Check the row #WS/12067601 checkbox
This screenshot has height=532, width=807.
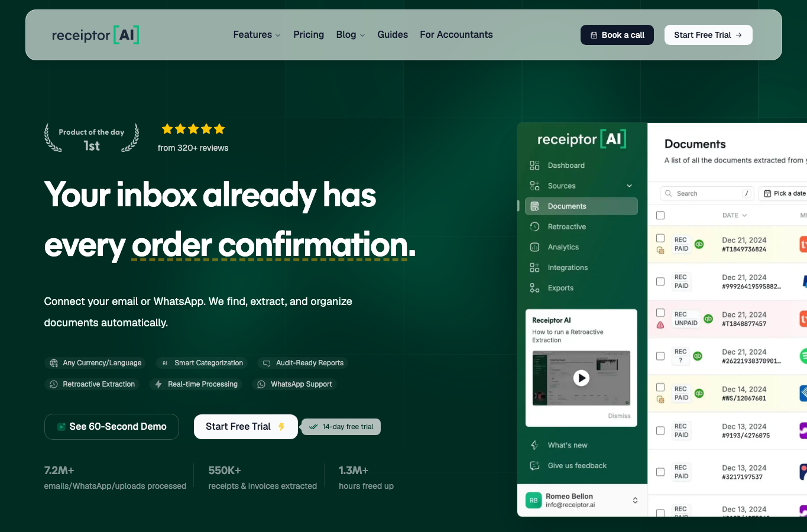[660, 387]
